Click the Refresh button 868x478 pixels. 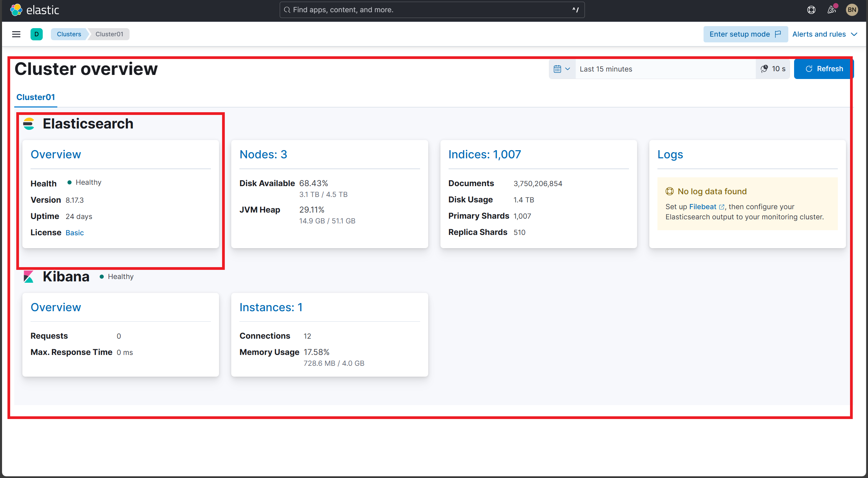(x=823, y=69)
